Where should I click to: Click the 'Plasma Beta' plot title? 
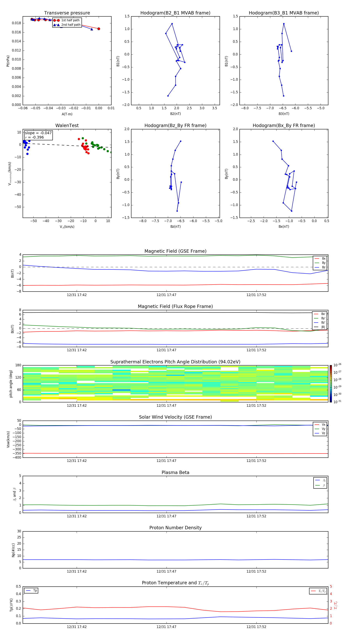[175, 473]
